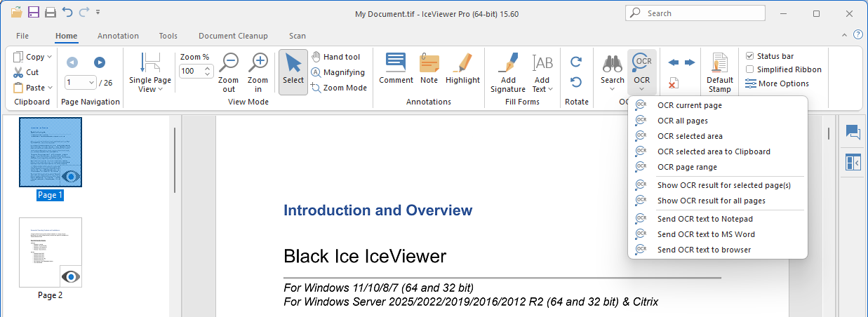Image resolution: width=868 pixels, height=317 pixels.
Task: Choose OCR page range
Action: coord(718,167)
